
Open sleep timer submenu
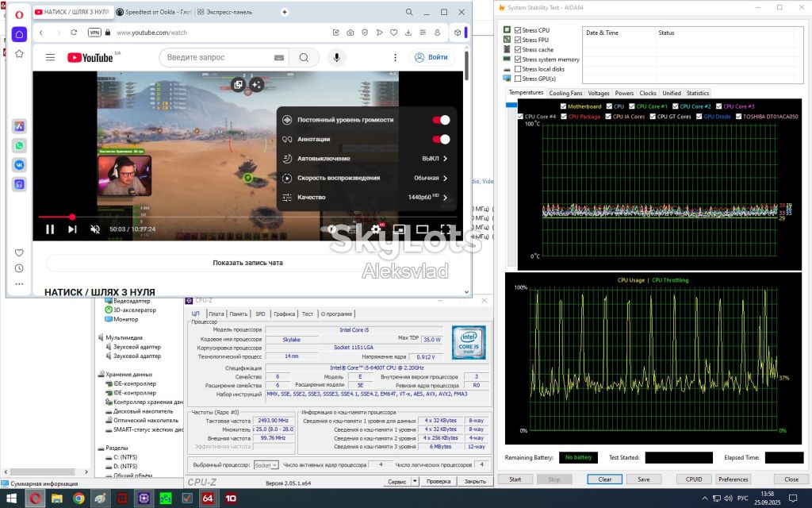pyautogui.click(x=366, y=159)
